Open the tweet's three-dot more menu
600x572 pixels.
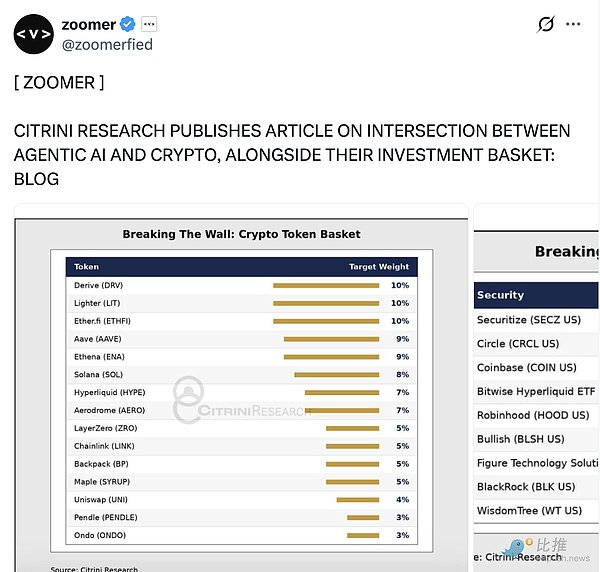(573, 24)
